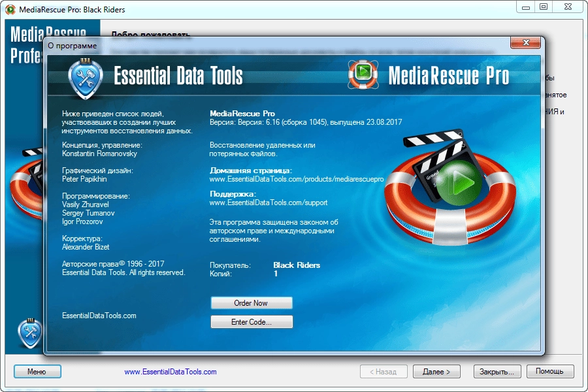The height and width of the screenshot is (392, 588).
Task: Click the Vasily Zhuravel name
Action: tap(86, 204)
